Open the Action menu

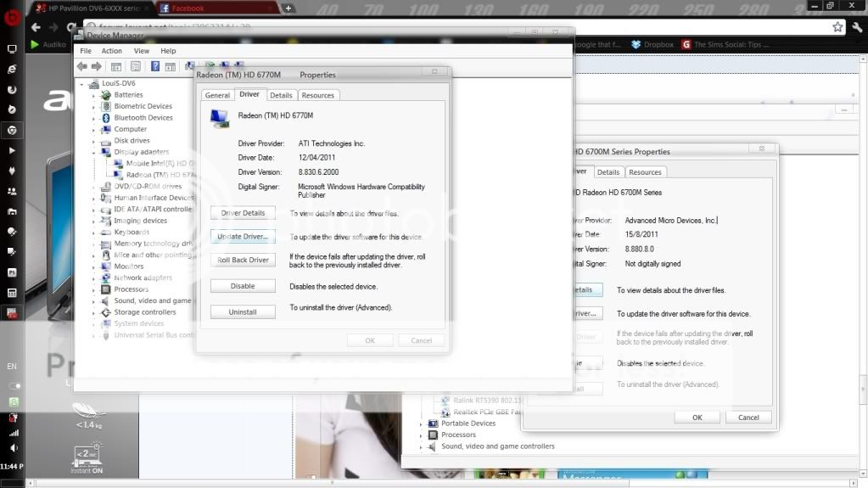pyautogui.click(x=111, y=51)
